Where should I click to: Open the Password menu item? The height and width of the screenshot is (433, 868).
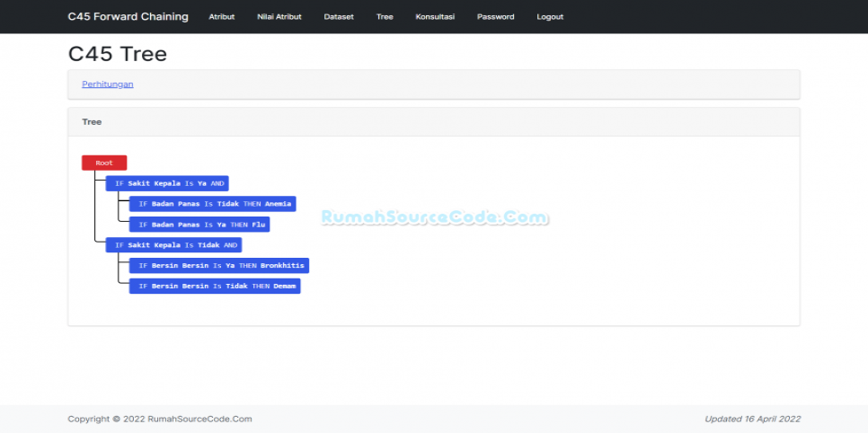[495, 17]
